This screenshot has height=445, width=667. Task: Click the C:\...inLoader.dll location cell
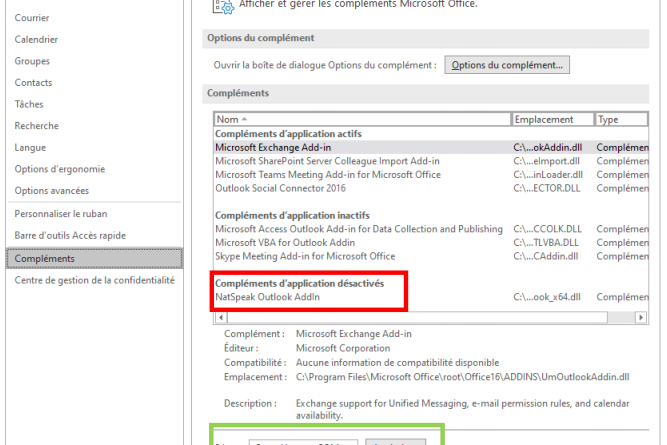548,174
